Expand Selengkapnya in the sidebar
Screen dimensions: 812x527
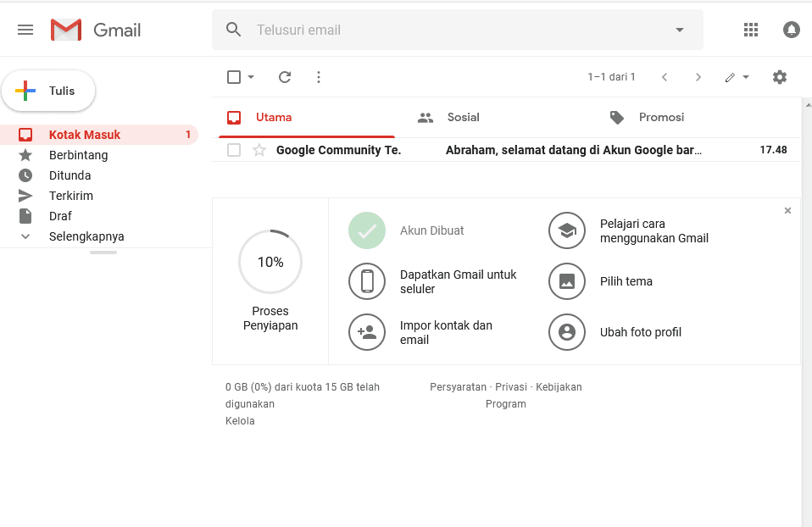click(x=86, y=236)
